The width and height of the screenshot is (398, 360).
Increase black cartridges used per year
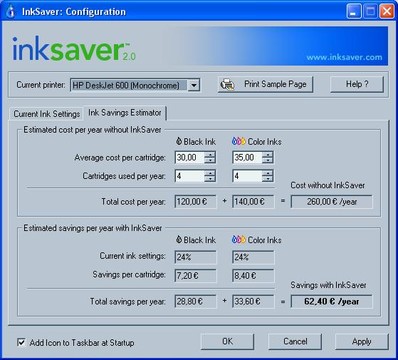pyautogui.click(x=210, y=173)
